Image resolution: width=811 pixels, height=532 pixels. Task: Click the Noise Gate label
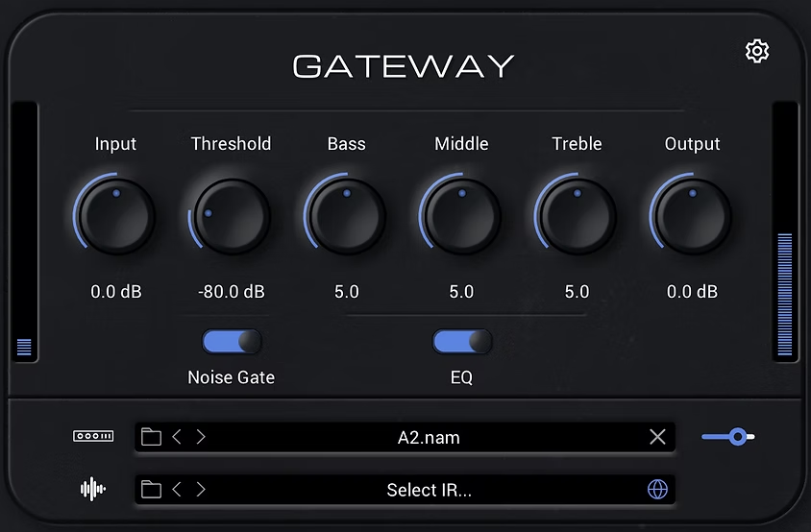232,377
